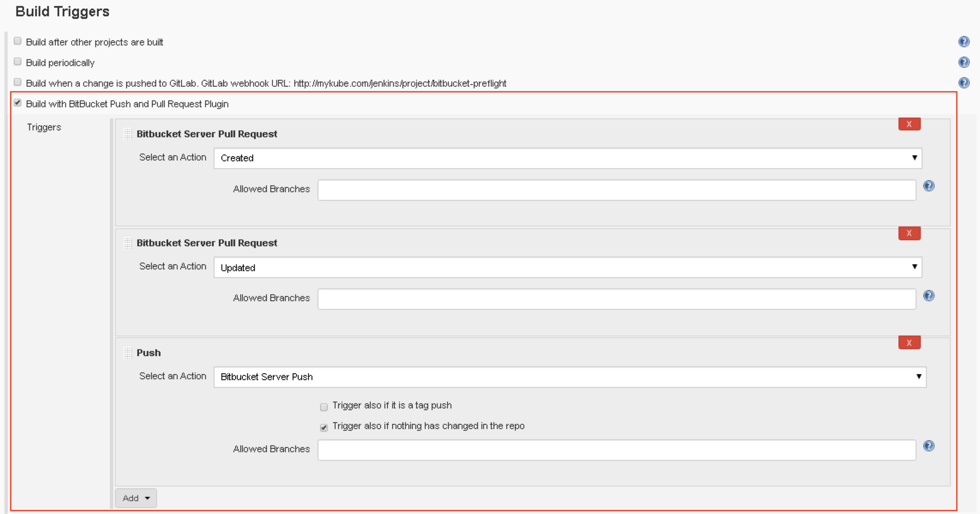Click help icon for Push trigger's Allowed Branches
The image size is (980, 514).
coord(929,446)
